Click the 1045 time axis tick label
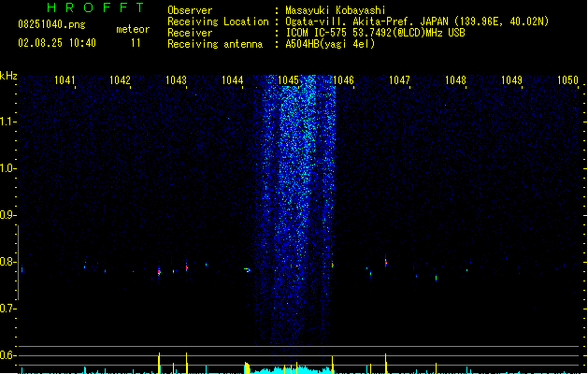Image resolution: width=588 pixels, height=374 pixels. (x=288, y=80)
